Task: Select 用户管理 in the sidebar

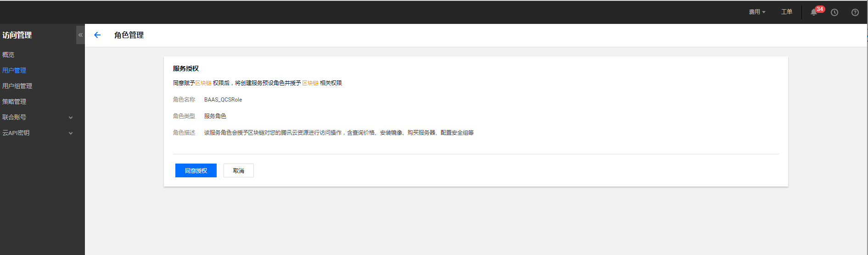Action: [14, 70]
